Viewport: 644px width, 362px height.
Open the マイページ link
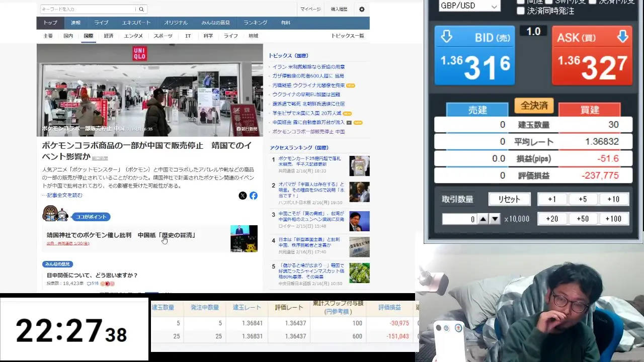coord(310,9)
